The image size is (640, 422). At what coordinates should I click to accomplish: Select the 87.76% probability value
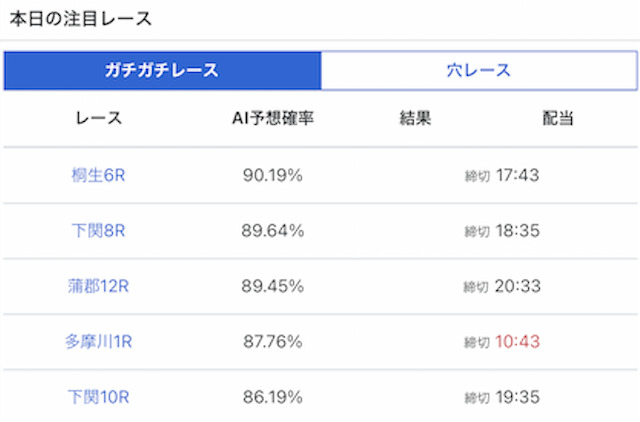point(273,342)
